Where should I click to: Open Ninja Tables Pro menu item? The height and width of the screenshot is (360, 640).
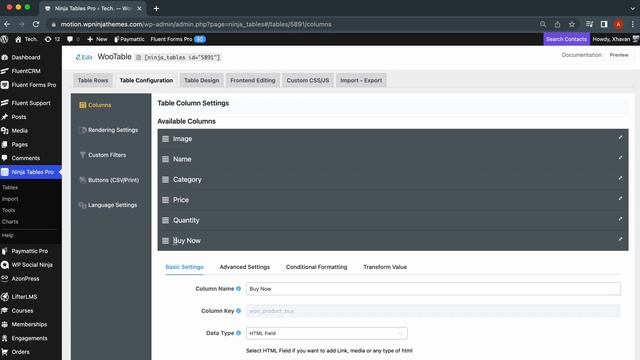coord(31,172)
